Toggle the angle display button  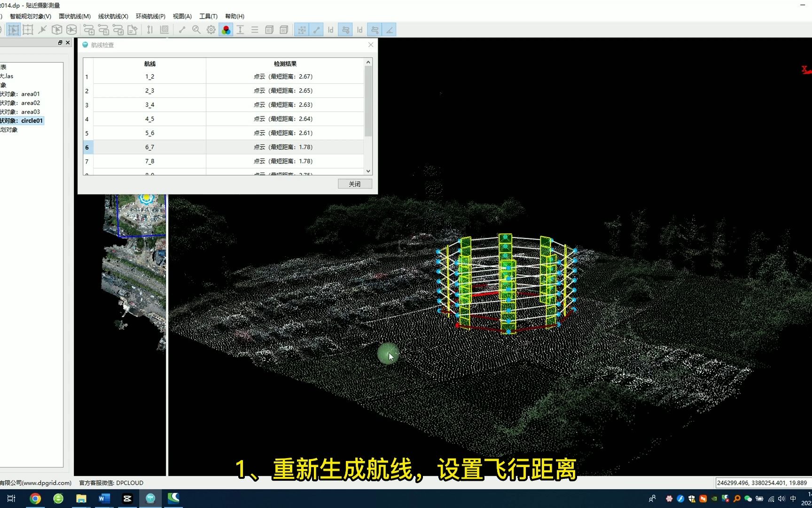(x=389, y=30)
